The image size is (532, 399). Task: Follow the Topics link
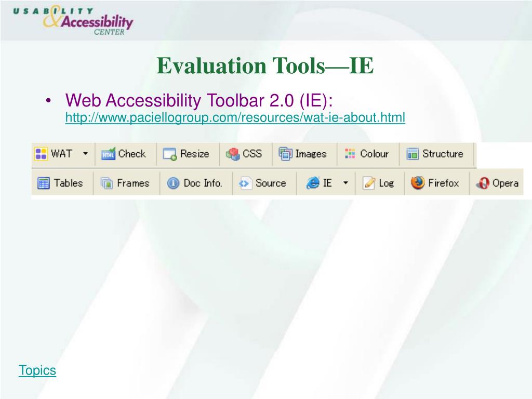[37, 370]
